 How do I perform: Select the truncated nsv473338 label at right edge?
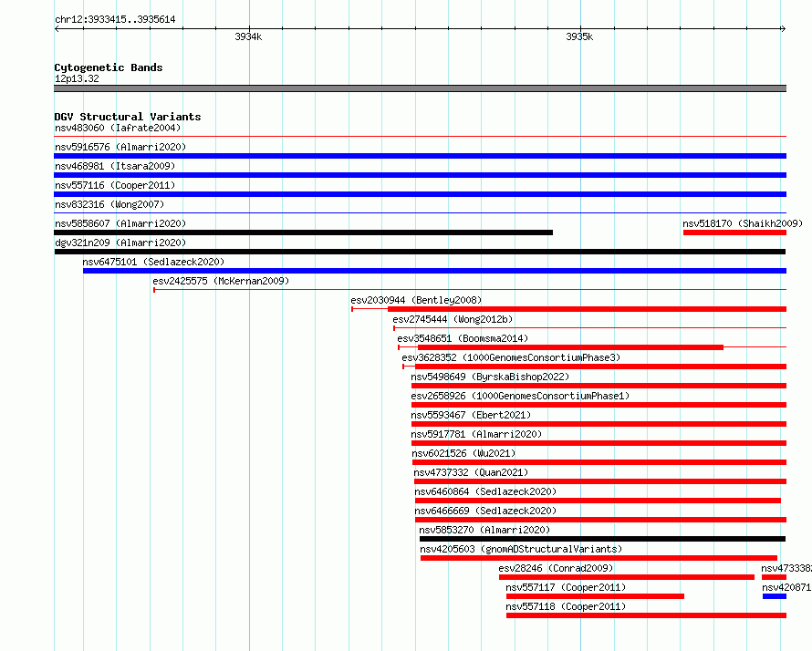786,568
